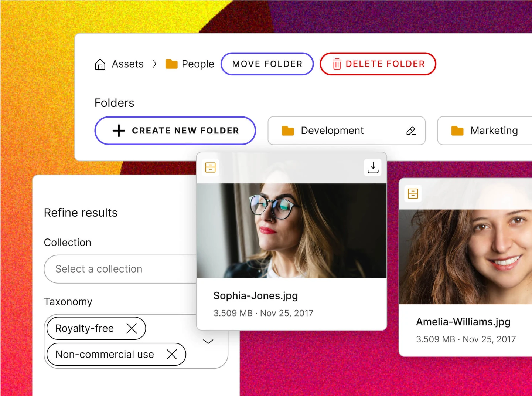Click the People folder icon in breadcrumb

(171, 64)
